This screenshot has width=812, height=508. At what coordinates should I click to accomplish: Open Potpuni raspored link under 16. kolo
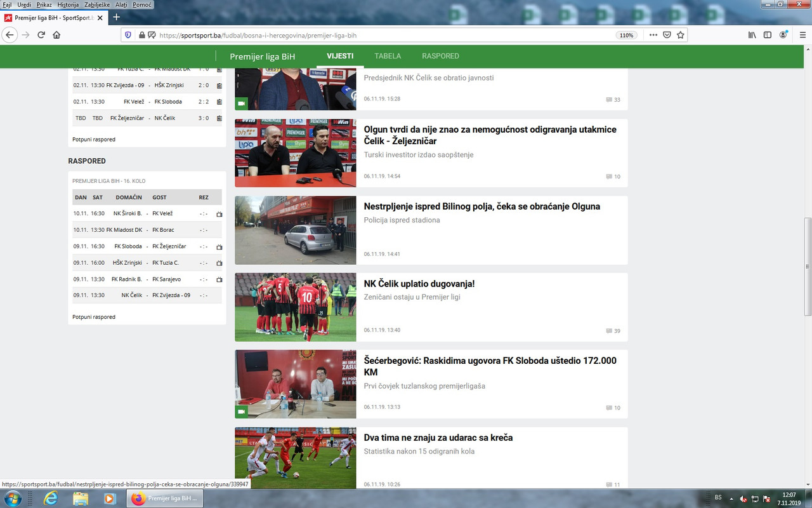click(94, 317)
